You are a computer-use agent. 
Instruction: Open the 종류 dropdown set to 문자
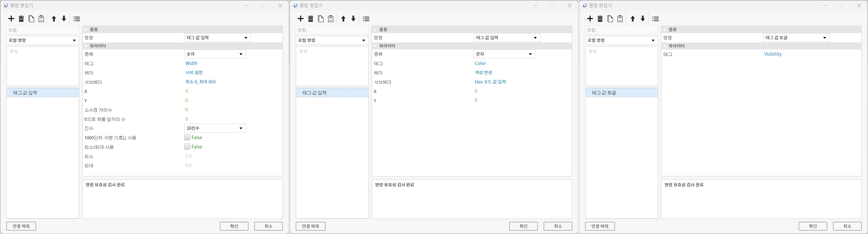[x=504, y=54]
